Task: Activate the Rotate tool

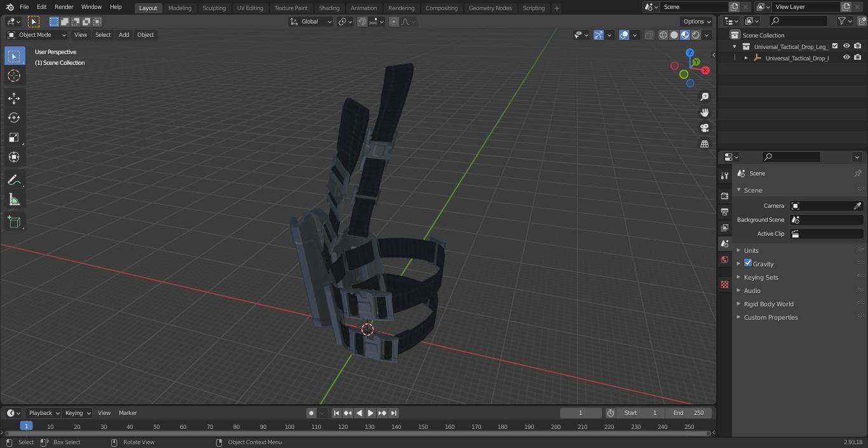Action: 14,118
